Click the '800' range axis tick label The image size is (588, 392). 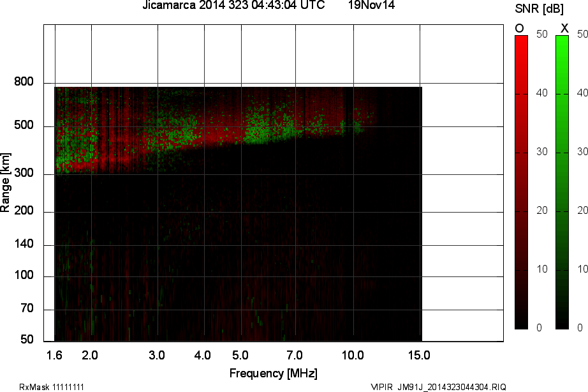point(24,82)
